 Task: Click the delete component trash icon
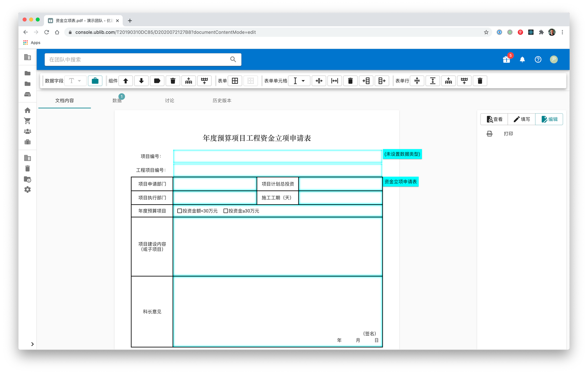[173, 81]
